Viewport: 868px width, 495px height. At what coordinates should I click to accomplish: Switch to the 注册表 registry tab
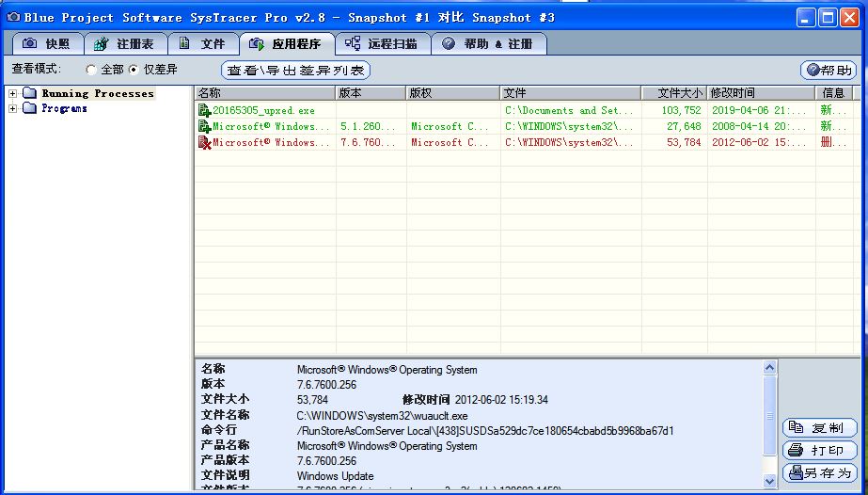point(126,44)
